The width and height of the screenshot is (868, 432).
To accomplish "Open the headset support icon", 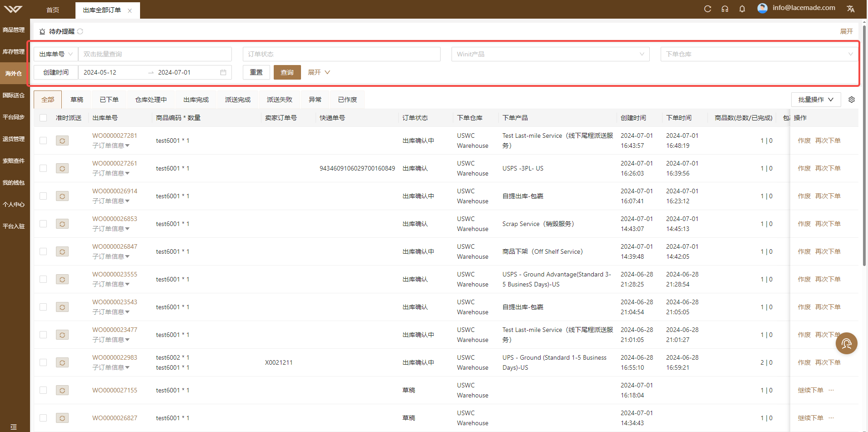I will click(x=725, y=9).
